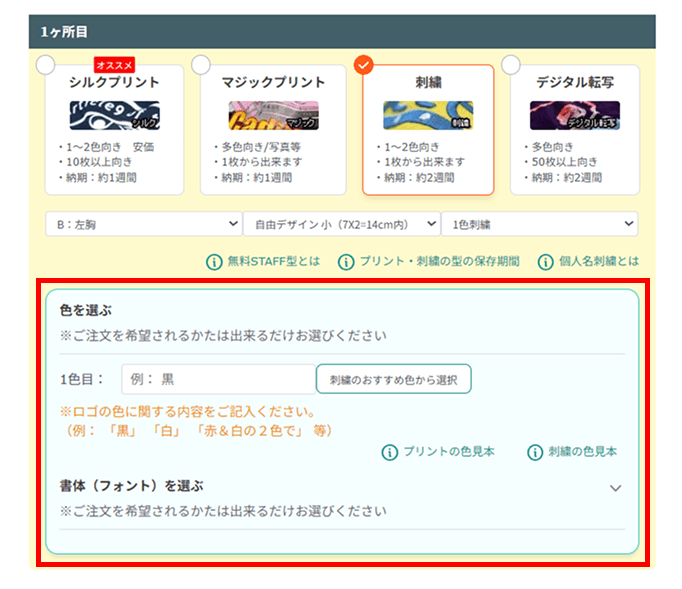Open the B：左胸 position dropdown
This screenshot has width=682, height=589.
pyautogui.click(x=144, y=224)
